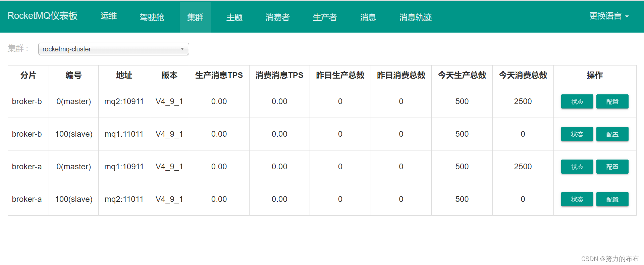Click 100(slave) in the mq2:11011 row

pyautogui.click(x=74, y=199)
